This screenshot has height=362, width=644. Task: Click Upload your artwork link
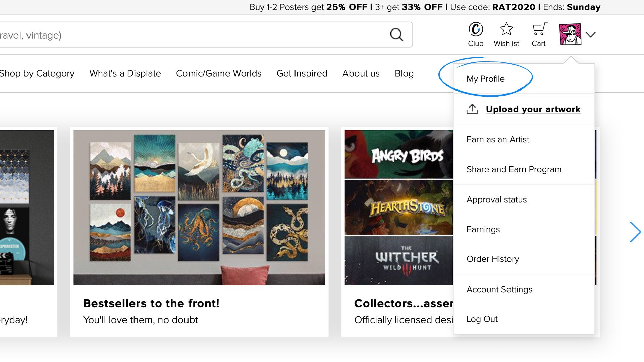pos(533,109)
